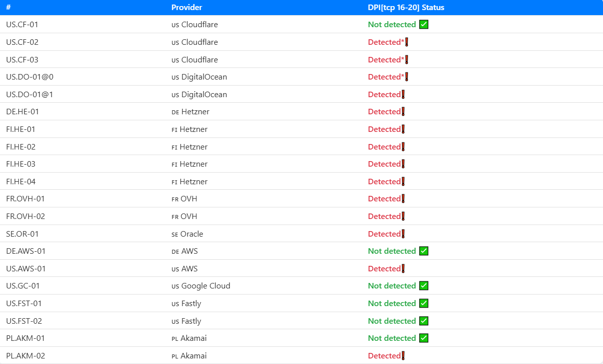
Task: Click the 'Detected' status for FI.HE-03
Action: coord(384,164)
